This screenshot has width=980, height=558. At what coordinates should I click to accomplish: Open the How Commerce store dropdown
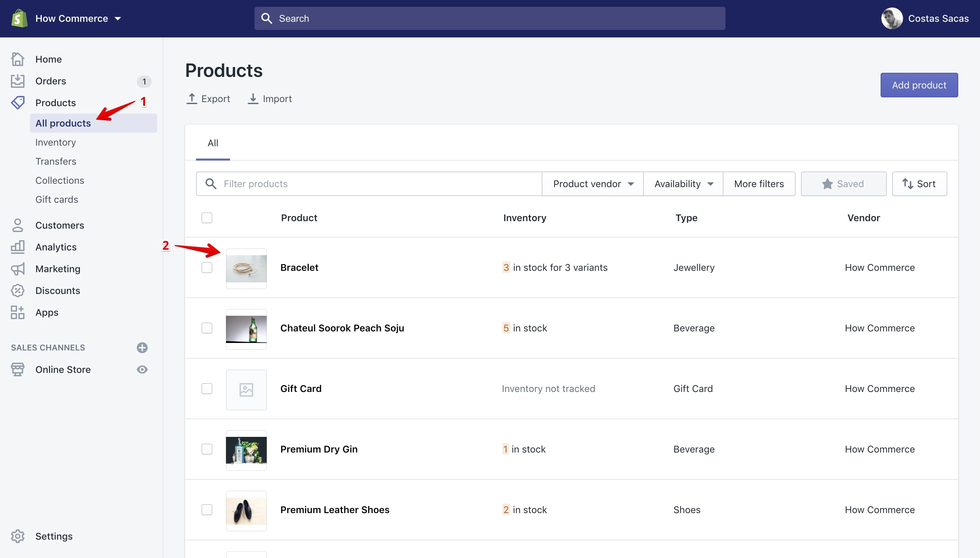pos(78,18)
